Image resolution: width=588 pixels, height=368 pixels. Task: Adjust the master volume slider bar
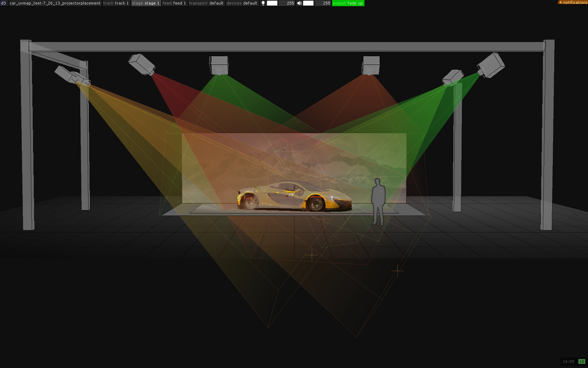(x=308, y=3)
